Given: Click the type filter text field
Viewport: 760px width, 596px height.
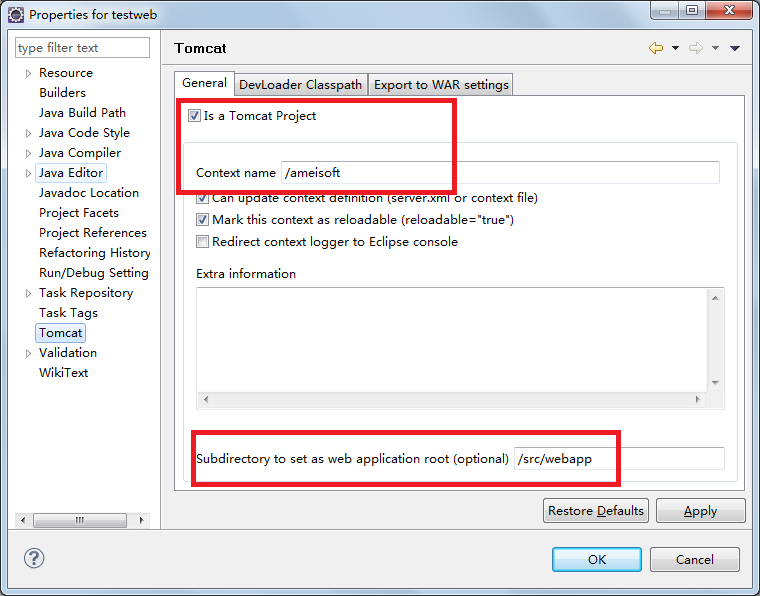Looking at the screenshot, I should pos(82,47).
